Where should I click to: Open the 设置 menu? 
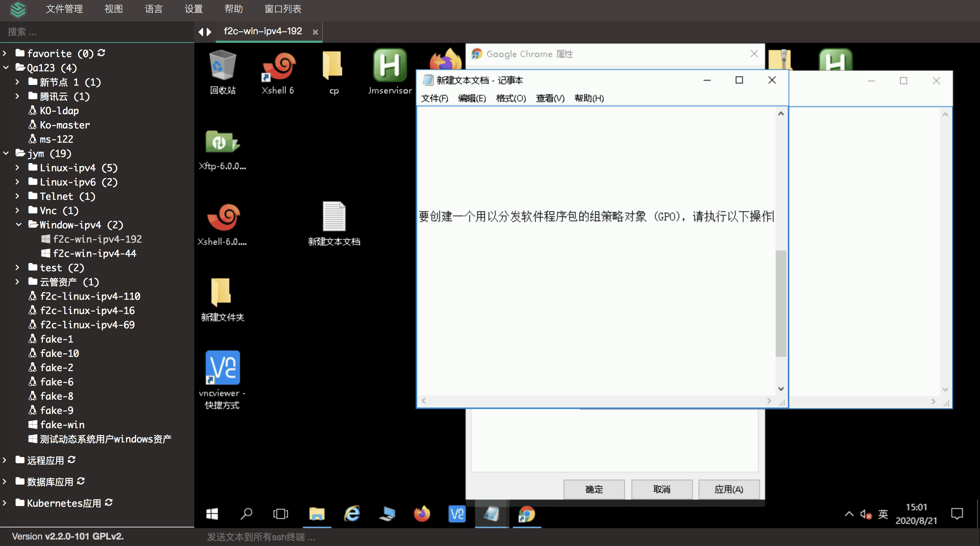pos(194,9)
